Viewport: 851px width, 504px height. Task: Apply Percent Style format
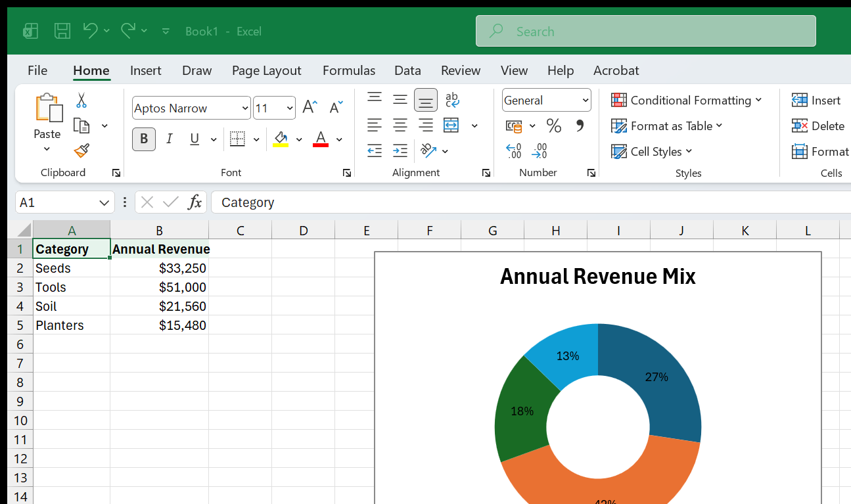point(554,126)
